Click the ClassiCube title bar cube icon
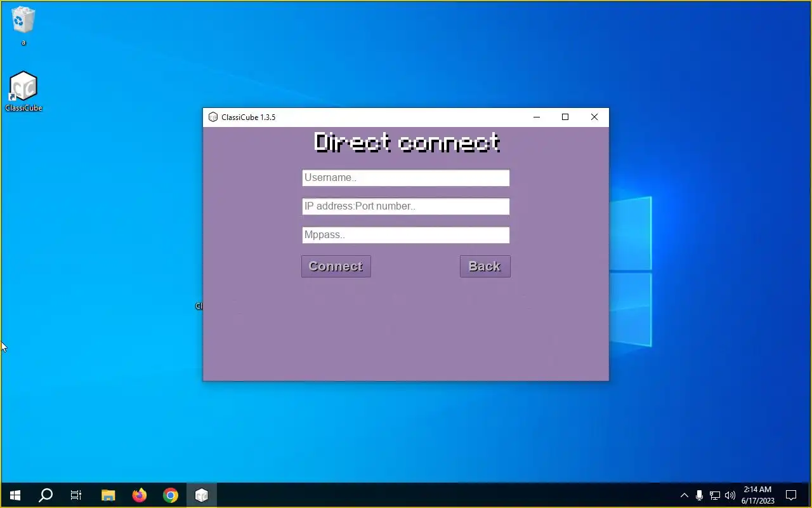Screen dimensions: 812x508 [x=213, y=117]
